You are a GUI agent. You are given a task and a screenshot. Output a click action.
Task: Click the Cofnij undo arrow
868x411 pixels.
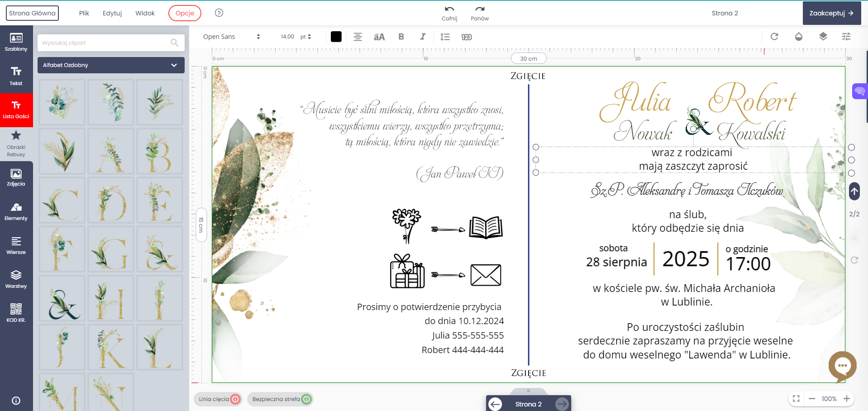[x=449, y=13]
